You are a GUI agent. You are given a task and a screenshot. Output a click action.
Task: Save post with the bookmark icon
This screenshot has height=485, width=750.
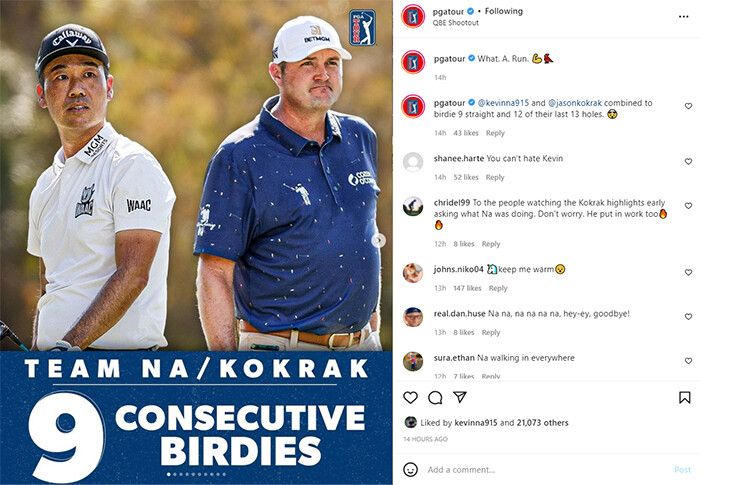click(x=684, y=397)
